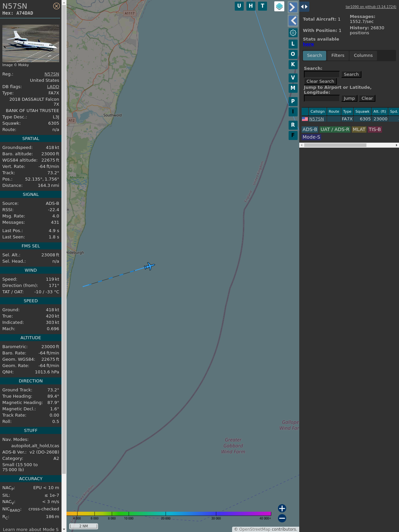Click the R map button
399x532 pixels.
click(293, 125)
